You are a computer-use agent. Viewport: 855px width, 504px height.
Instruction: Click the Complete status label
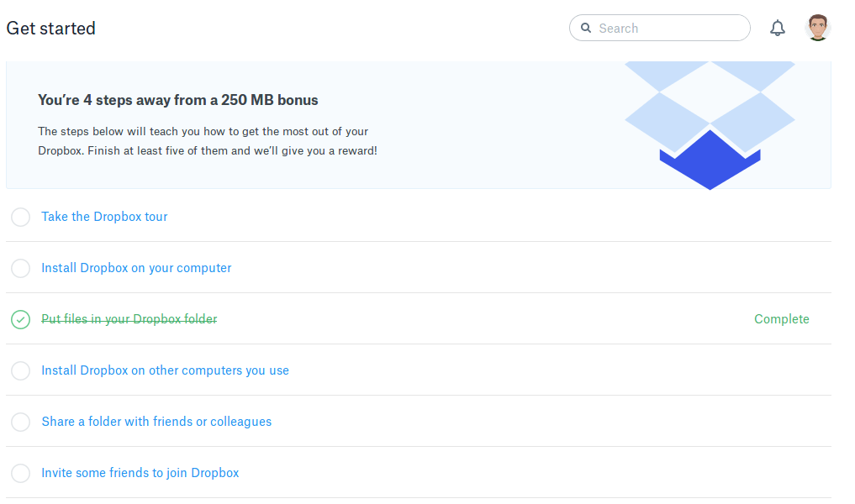pyautogui.click(x=781, y=319)
